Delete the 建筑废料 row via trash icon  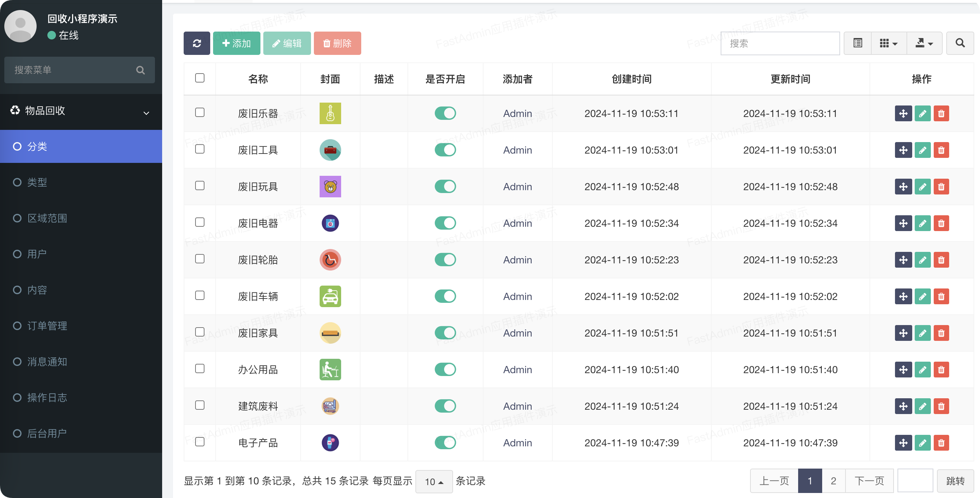[x=941, y=406]
